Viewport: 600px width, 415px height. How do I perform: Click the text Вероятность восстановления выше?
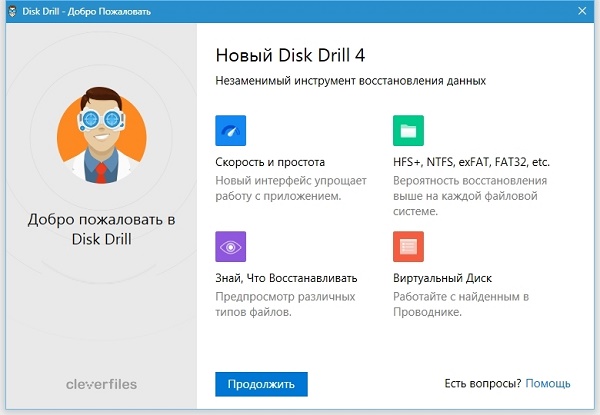[470, 196]
